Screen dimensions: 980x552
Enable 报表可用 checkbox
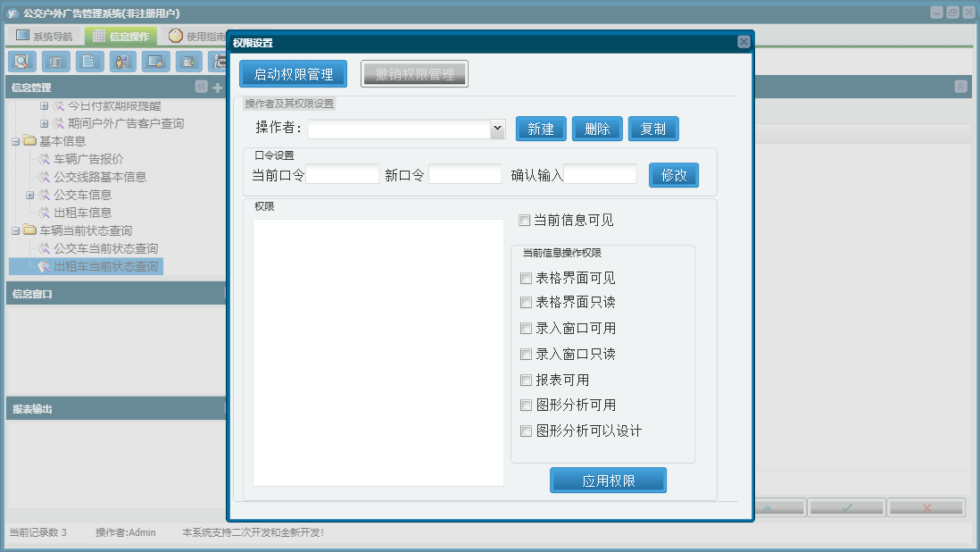(527, 381)
